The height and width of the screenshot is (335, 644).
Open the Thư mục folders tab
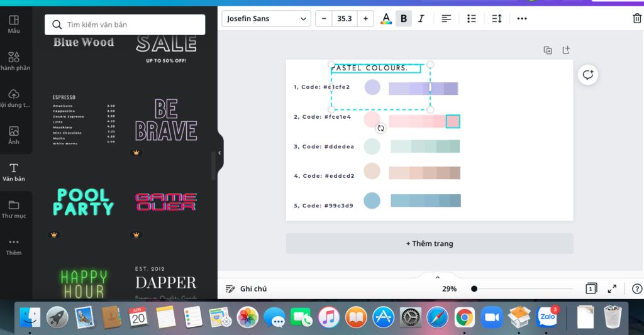click(14, 209)
